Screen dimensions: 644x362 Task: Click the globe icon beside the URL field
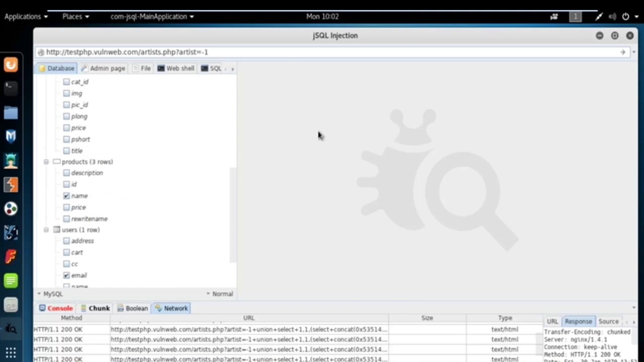pyautogui.click(x=41, y=52)
